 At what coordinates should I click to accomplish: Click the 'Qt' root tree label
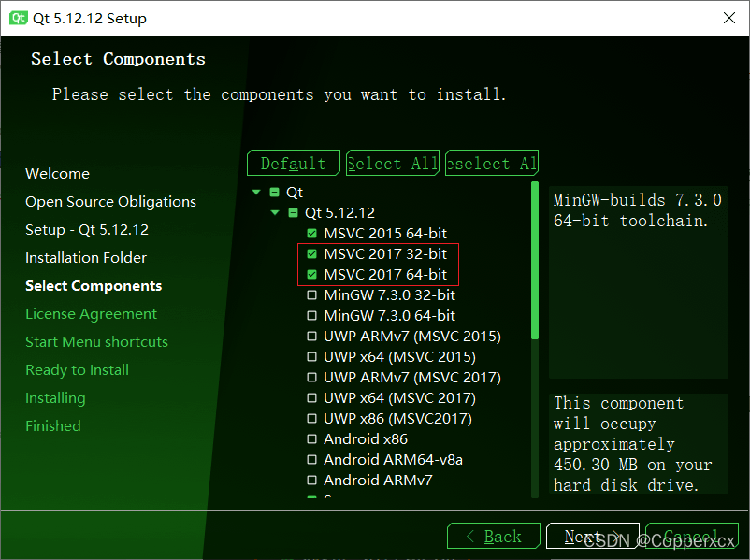(x=295, y=193)
